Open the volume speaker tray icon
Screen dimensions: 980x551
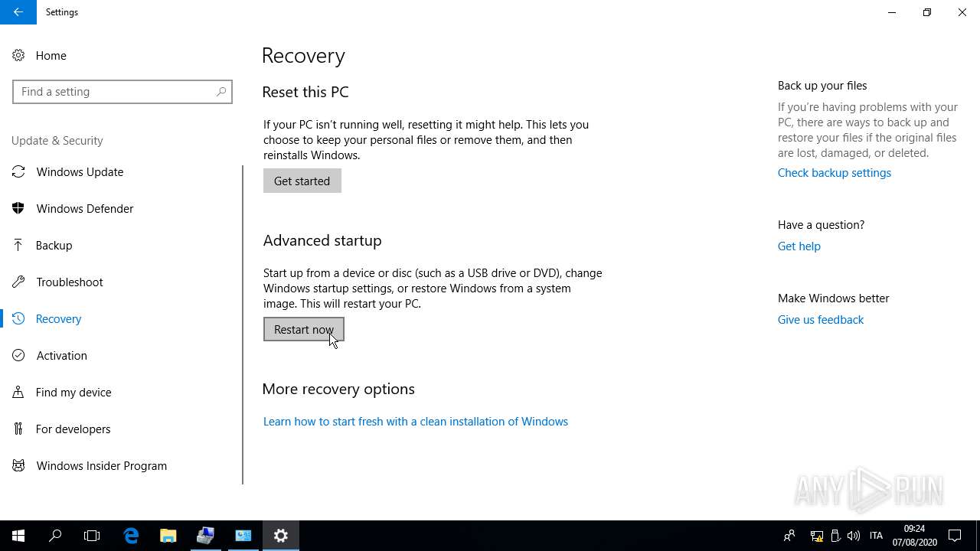(x=853, y=536)
